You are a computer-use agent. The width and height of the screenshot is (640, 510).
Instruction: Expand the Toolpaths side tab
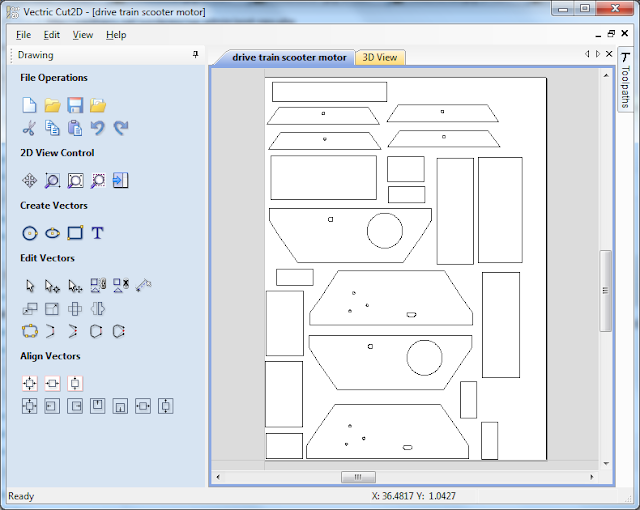click(625, 80)
